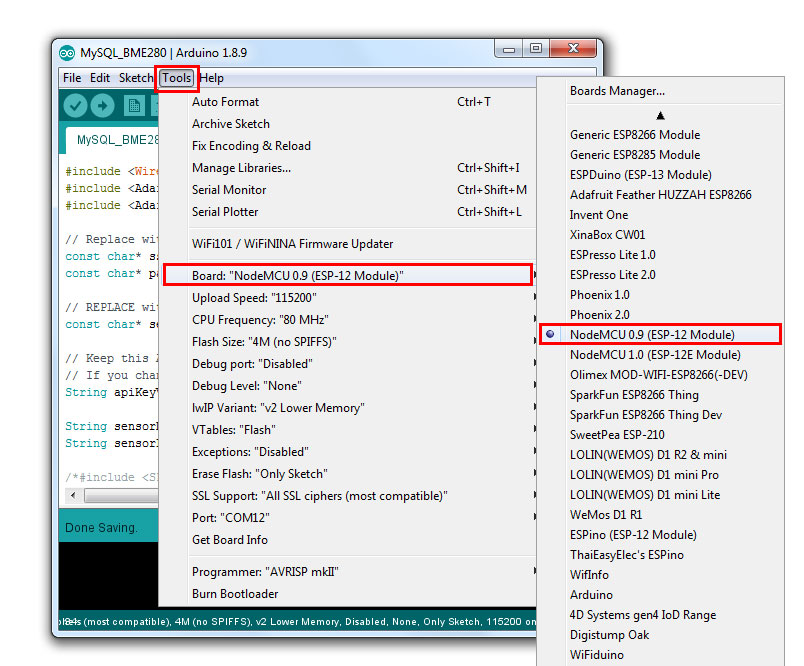Image resolution: width=804 pixels, height=666 pixels.
Task: Expand the SSL Support submenu
Action: [x=349, y=496]
